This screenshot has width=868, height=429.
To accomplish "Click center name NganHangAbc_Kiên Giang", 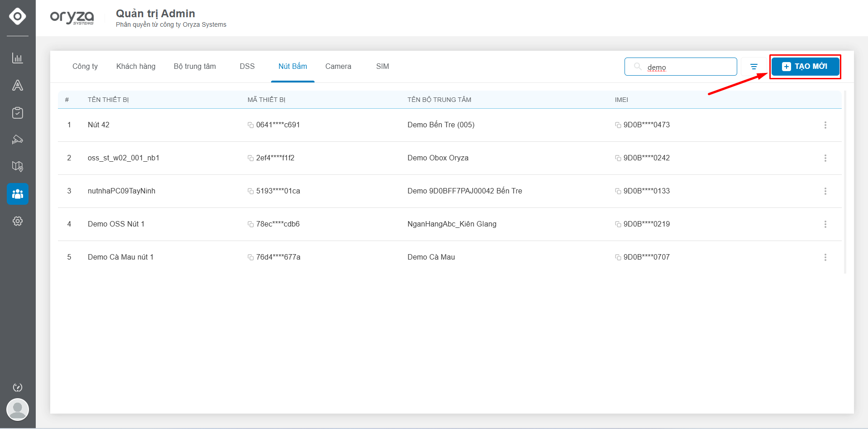I will tap(452, 224).
